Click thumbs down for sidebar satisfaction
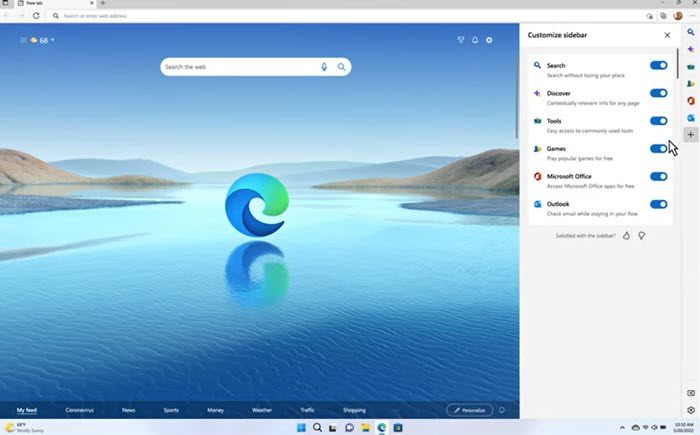 coord(642,235)
